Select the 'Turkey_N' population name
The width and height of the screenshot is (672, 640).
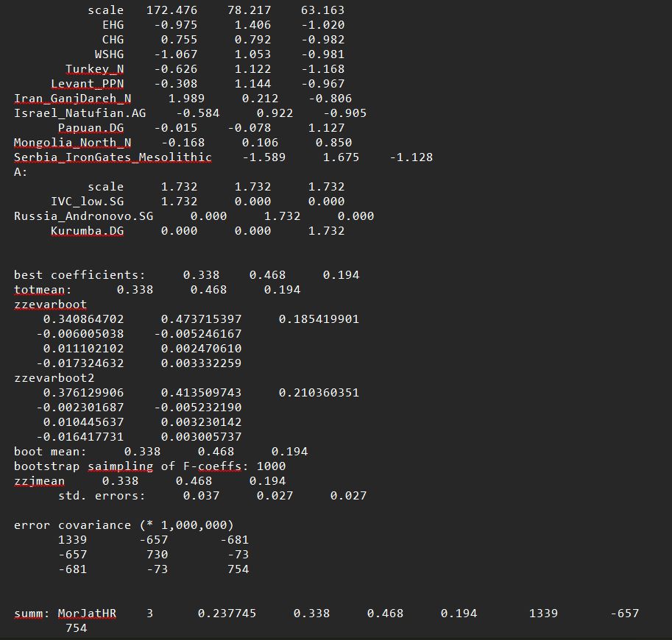coord(95,69)
